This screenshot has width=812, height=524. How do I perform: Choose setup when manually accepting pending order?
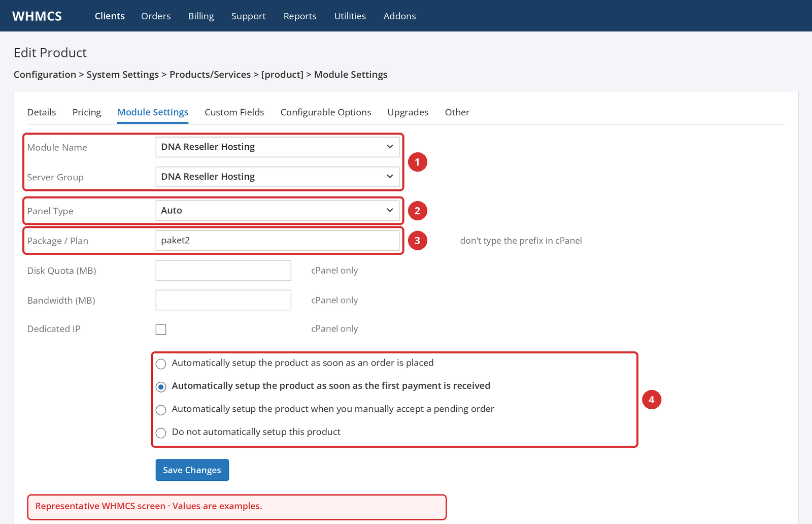click(x=161, y=410)
